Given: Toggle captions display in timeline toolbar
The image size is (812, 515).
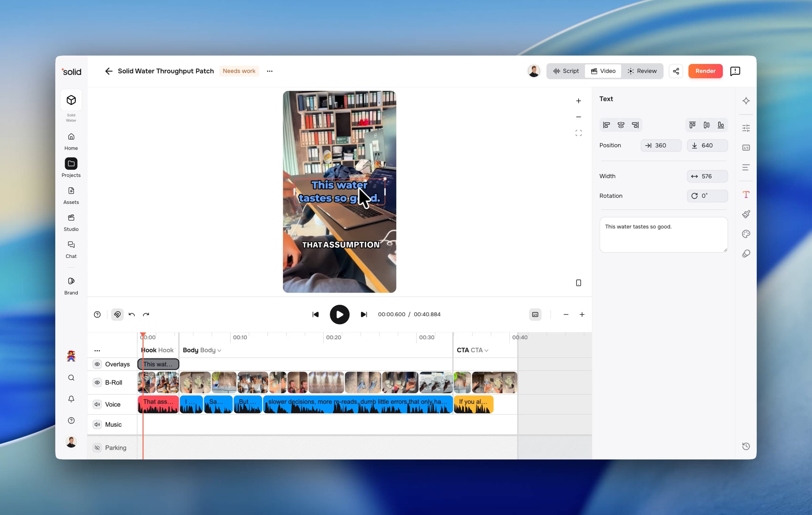Looking at the screenshot, I should click(x=535, y=314).
